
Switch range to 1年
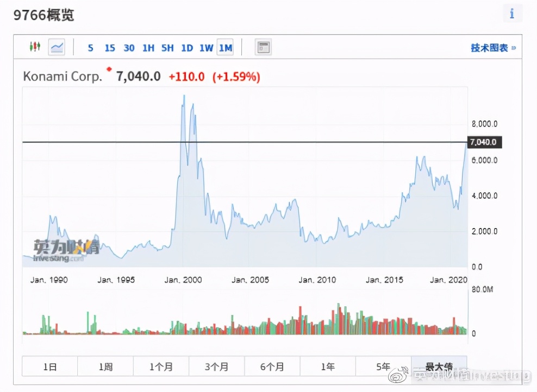[x=328, y=366]
